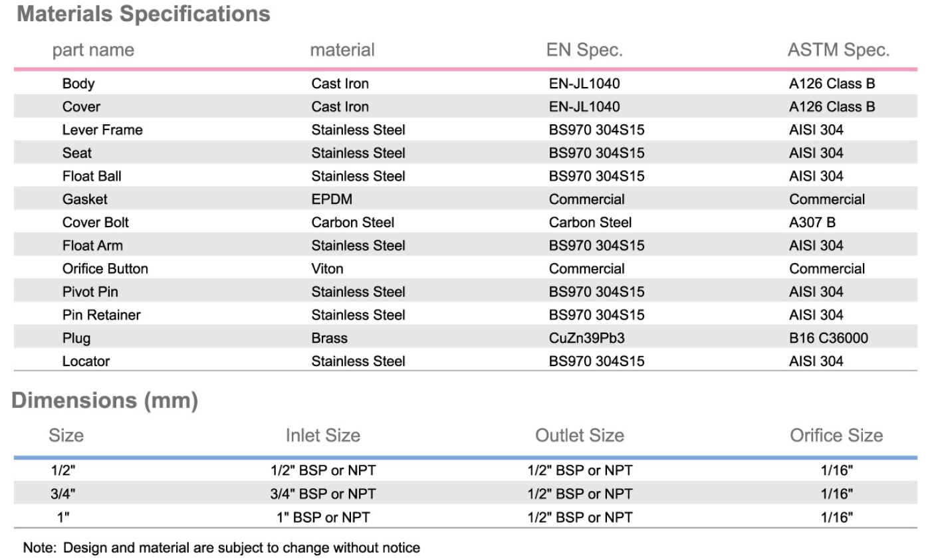Click the Pin Retainer part name

point(101,315)
